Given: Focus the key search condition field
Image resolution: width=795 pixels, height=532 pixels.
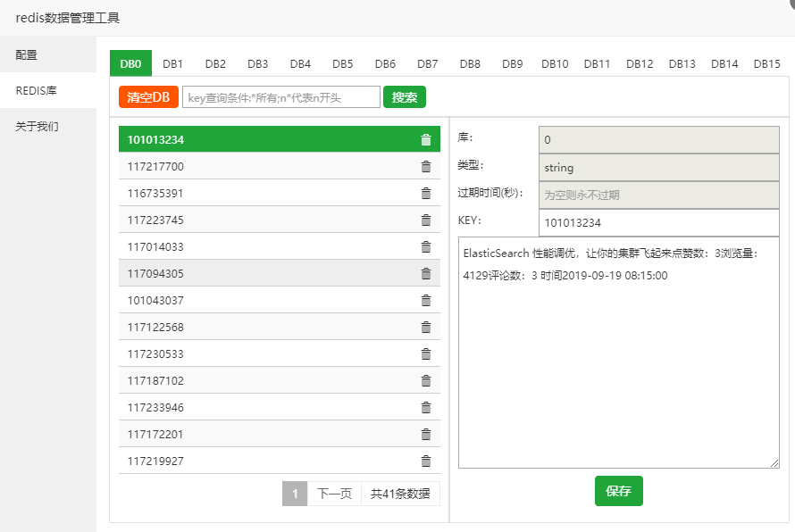Looking at the screenshot, I should coord(281,97).
